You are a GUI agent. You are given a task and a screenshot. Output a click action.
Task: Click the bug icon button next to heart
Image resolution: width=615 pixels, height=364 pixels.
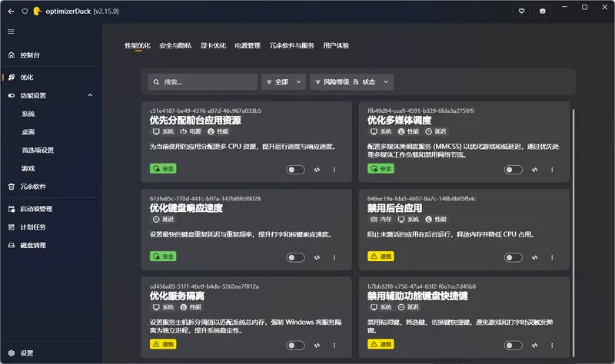tap(543, 11)
